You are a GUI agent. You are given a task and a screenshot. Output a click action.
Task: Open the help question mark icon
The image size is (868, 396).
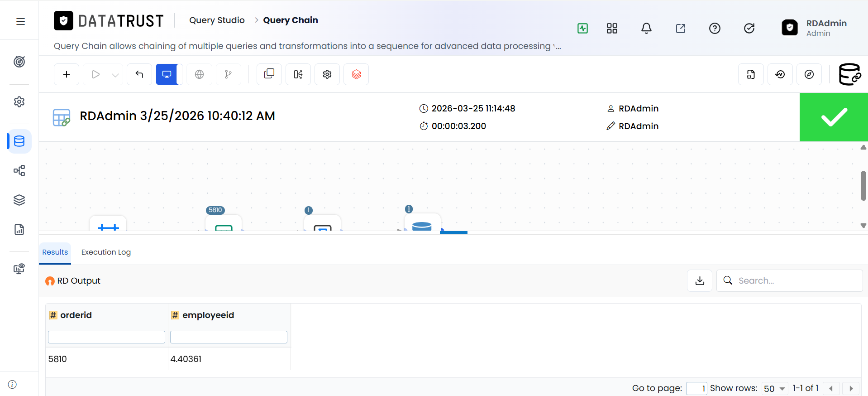point(715,29)
